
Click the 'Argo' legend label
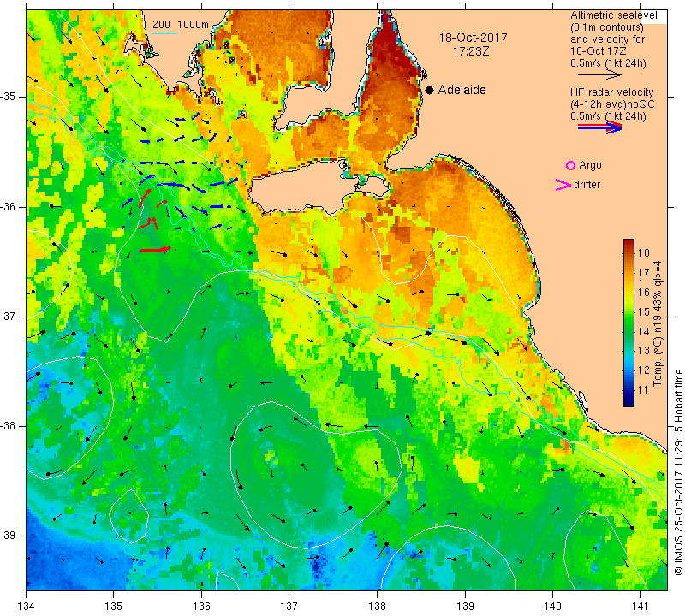pos(590,165)
